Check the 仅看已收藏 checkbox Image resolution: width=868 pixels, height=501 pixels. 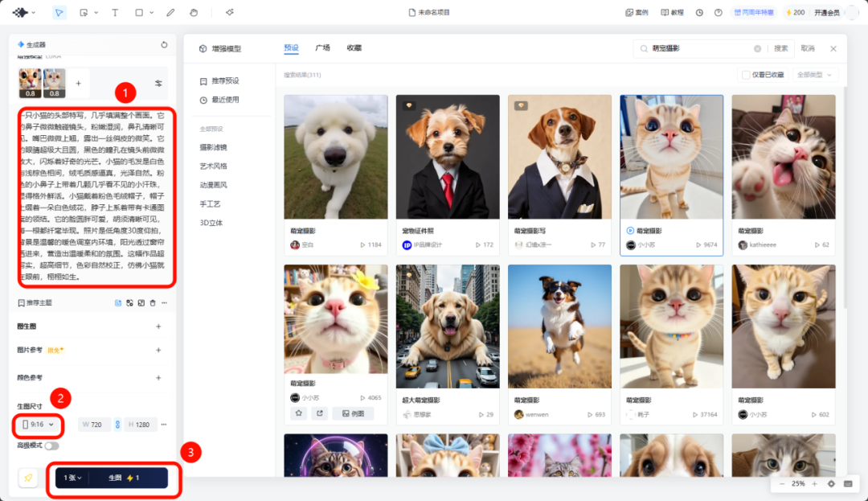746,75
